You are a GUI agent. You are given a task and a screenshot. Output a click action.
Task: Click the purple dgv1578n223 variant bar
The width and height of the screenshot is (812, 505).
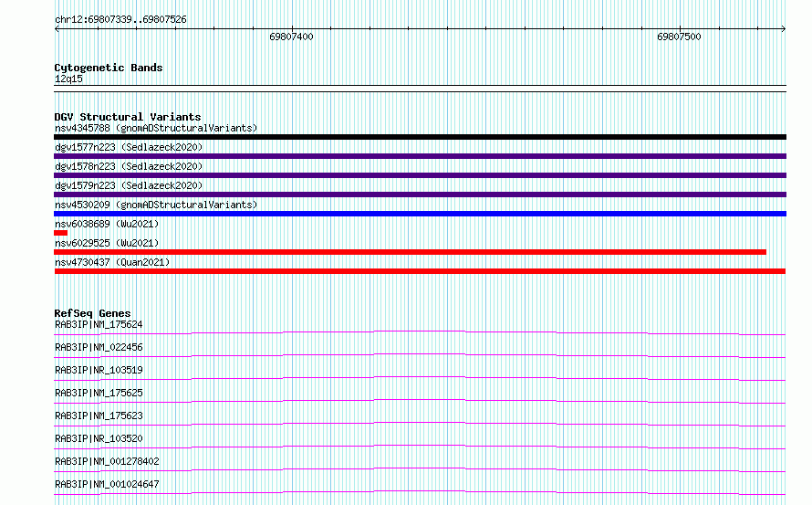tap(420, 175)
